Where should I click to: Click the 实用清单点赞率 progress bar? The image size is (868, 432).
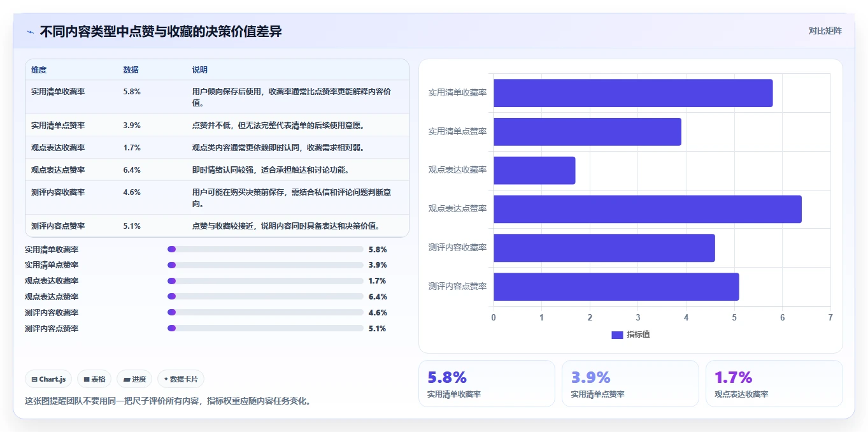coord(265,265)
